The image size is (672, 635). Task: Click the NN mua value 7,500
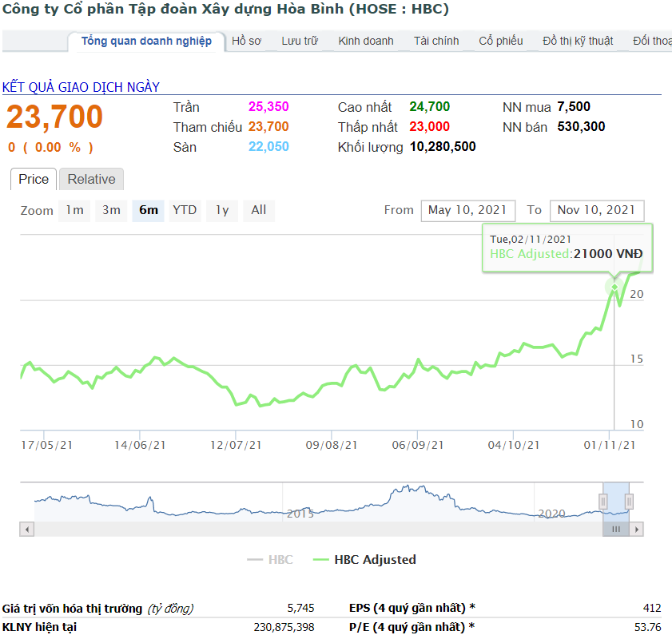click(x=574, y=106)
